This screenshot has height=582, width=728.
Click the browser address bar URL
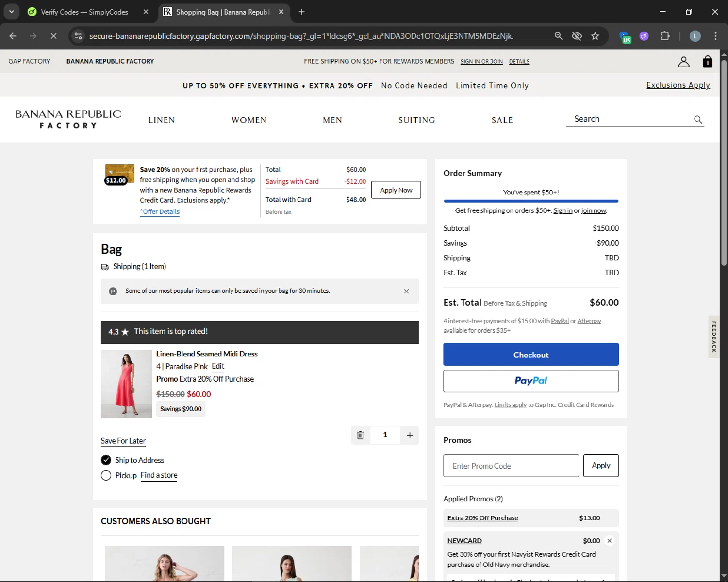pos(301,36)
